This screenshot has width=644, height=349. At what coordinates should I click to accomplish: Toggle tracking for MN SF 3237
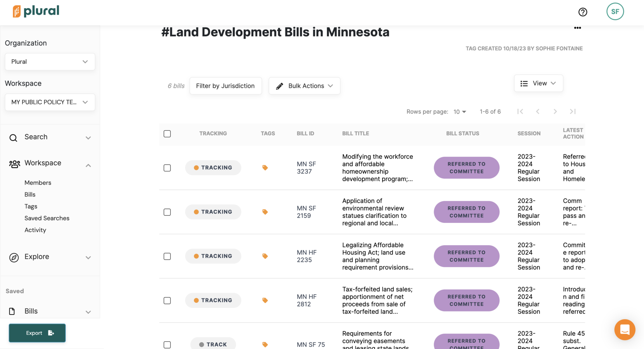[x=213, y=168]
